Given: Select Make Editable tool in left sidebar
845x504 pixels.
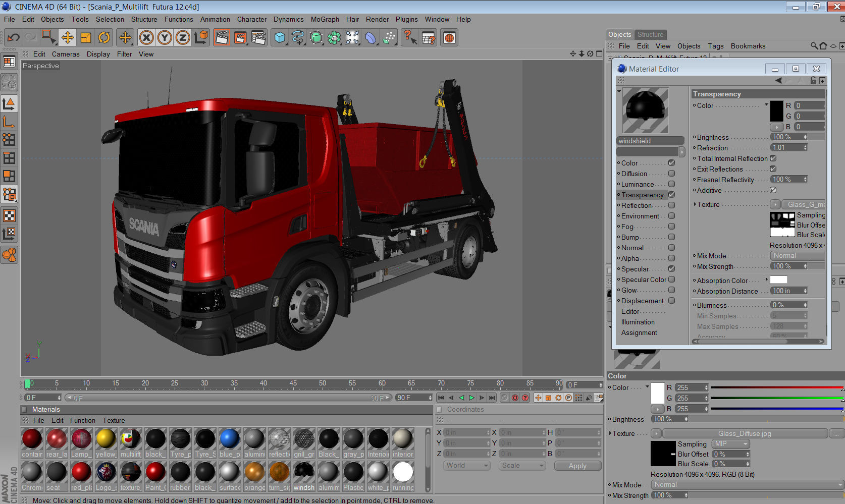Looking at the screenshot, I should point(9,82).
